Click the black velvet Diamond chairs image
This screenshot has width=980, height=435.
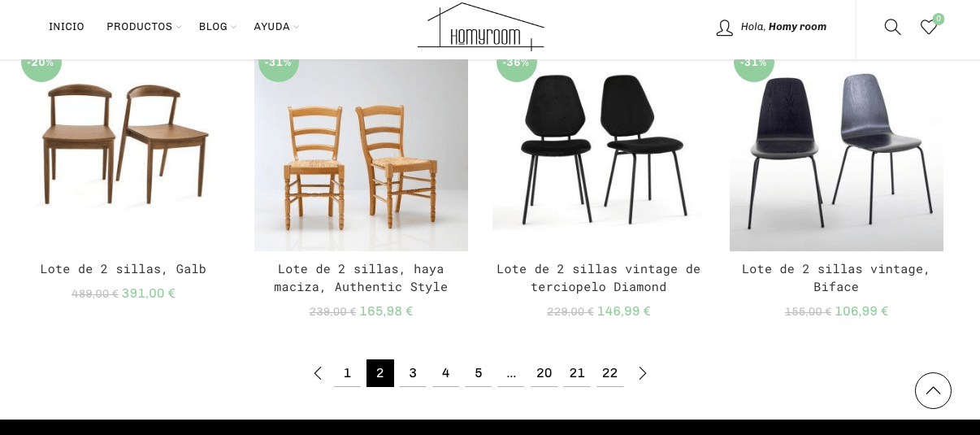click(x=599, y=154)
